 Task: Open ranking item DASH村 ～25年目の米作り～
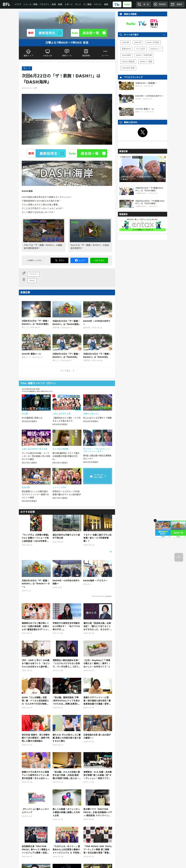[x=142, y=98]
